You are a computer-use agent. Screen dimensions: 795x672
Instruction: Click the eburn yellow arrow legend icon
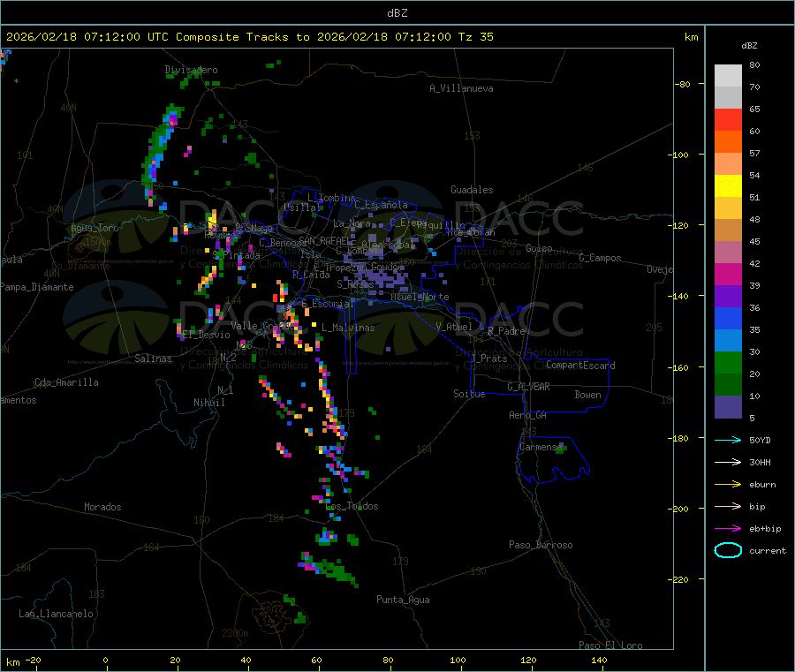pyautogui.click(x=728, y=485)
